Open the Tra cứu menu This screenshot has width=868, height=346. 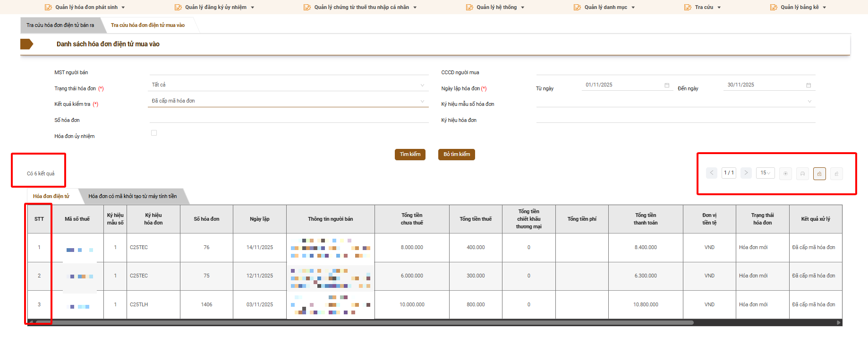[x=704, y=7]
